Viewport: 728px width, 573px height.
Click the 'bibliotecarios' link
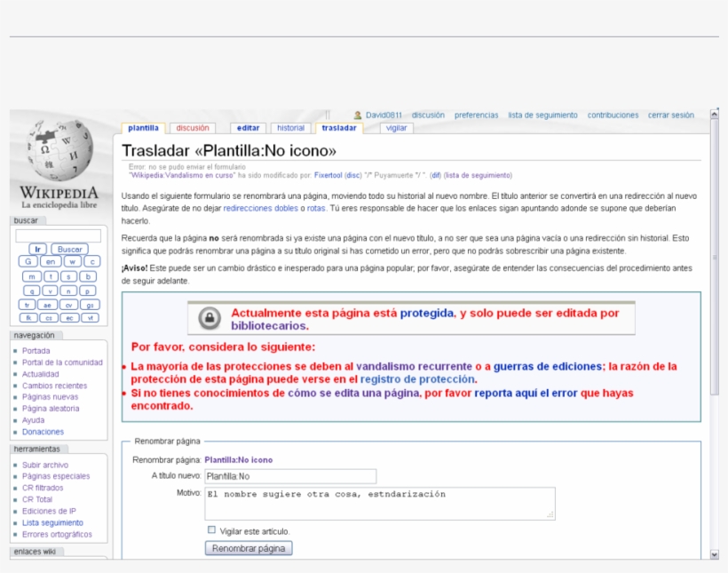click(268, 326)
